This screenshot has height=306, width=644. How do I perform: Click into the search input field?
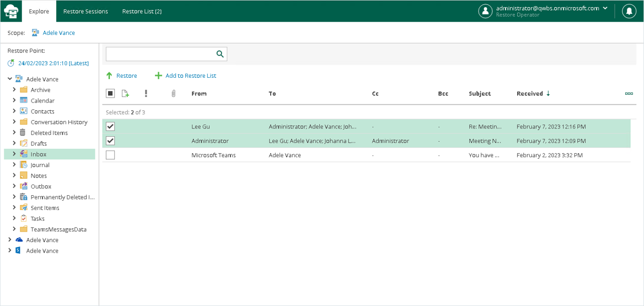click(160, 54)
